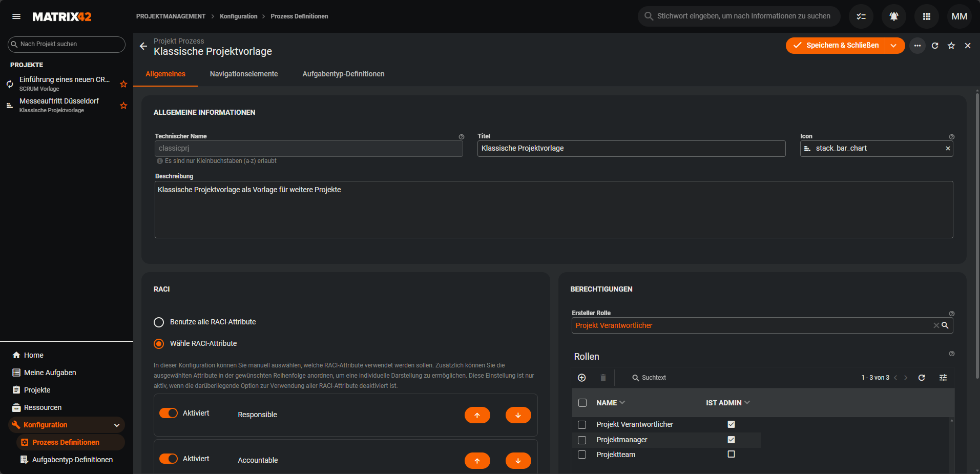
Task: Collapse the Konfiguration menu section
Action: click(117, 425)
